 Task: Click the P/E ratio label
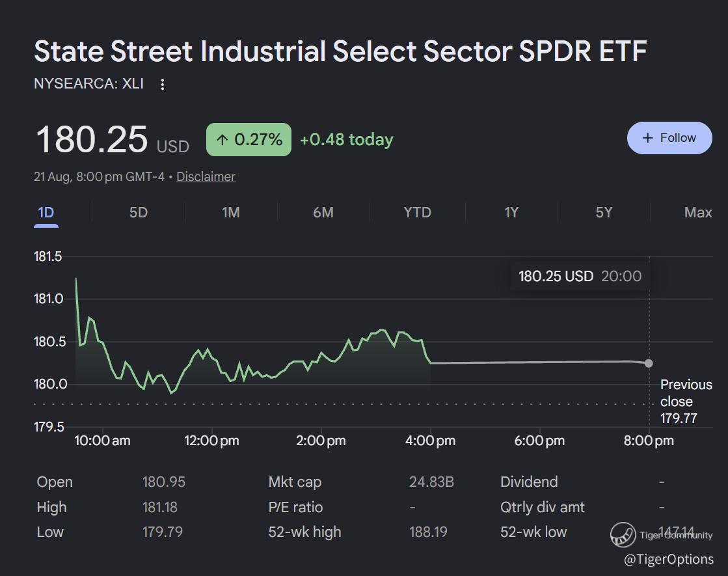coord(295,507)
